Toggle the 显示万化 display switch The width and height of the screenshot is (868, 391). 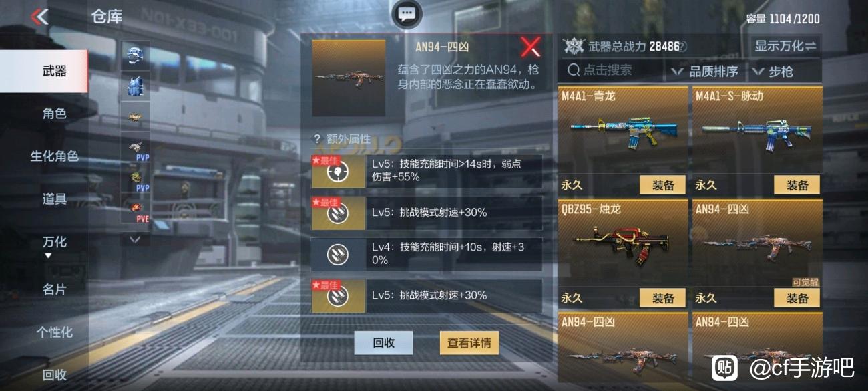(x=785, y=46)
